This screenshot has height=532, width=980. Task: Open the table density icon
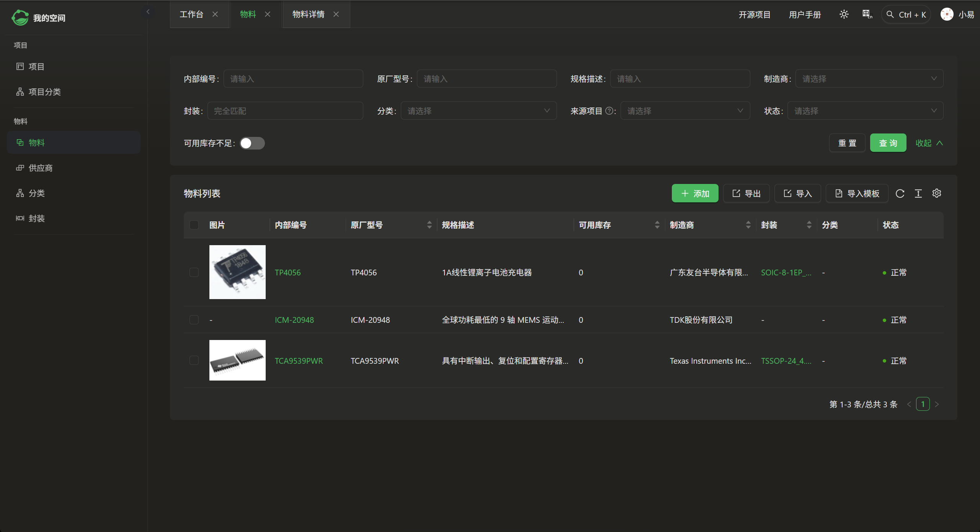click(x=918, y=194)
